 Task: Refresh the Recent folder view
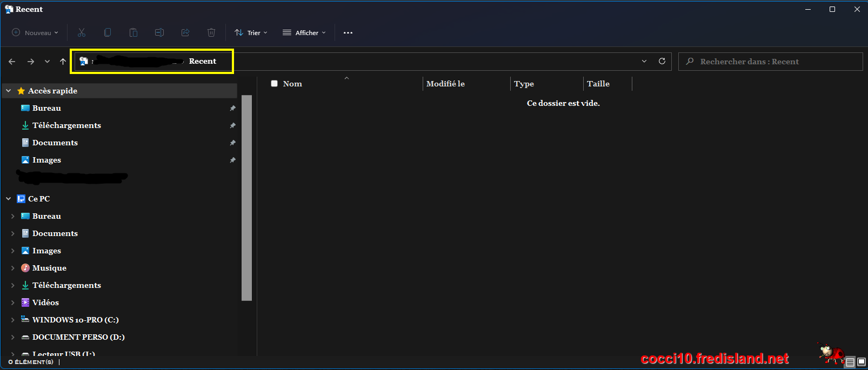pos(662,61)
